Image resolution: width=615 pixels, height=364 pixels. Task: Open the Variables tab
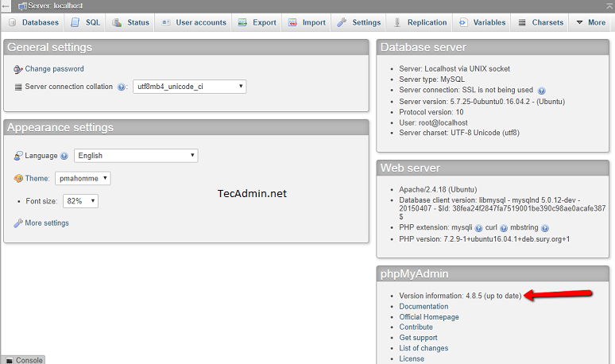pyautogui.click(x=482, y=22)
